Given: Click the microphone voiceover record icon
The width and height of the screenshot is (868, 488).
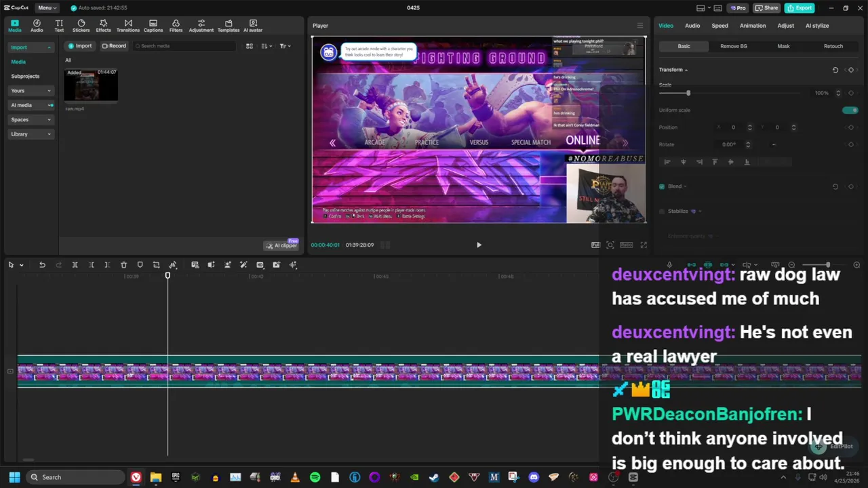Looking at the screenshot, I should click(x=669, y=265).
